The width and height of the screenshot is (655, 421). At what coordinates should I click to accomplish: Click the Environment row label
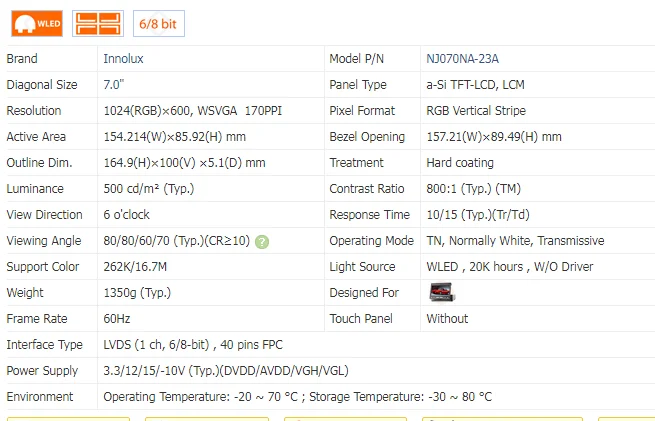[x=40, y=397]
